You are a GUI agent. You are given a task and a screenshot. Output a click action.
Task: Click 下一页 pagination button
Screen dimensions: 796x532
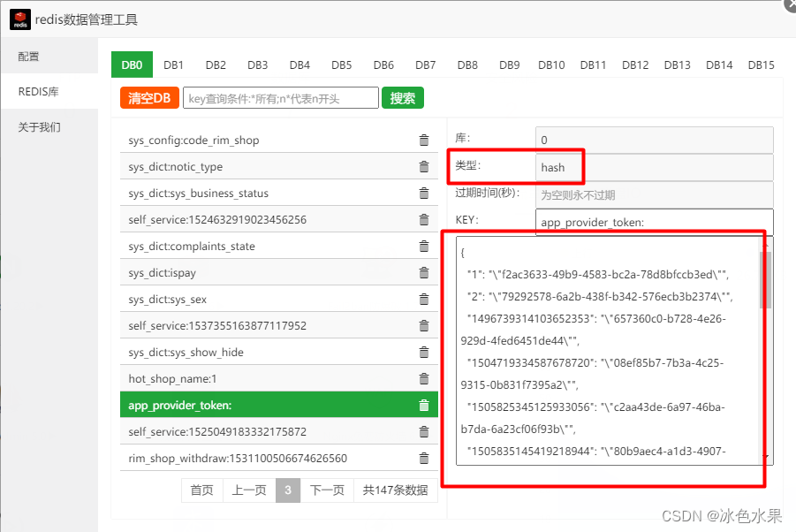tap(328, 490)
